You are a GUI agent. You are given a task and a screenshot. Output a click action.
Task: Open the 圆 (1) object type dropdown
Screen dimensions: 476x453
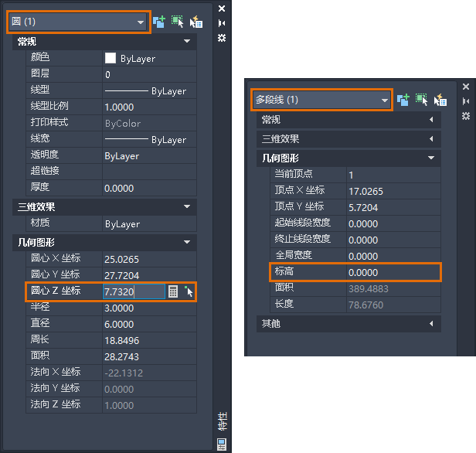point(78,22)
